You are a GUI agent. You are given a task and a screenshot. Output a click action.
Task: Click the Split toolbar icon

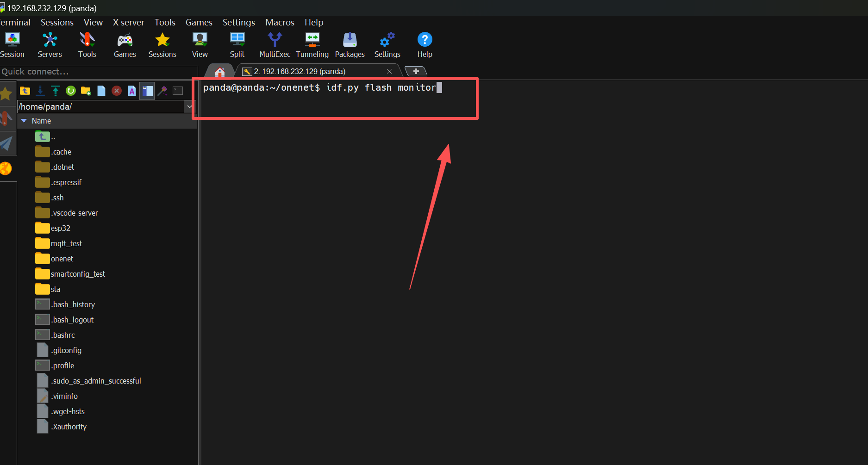[237, 45]
